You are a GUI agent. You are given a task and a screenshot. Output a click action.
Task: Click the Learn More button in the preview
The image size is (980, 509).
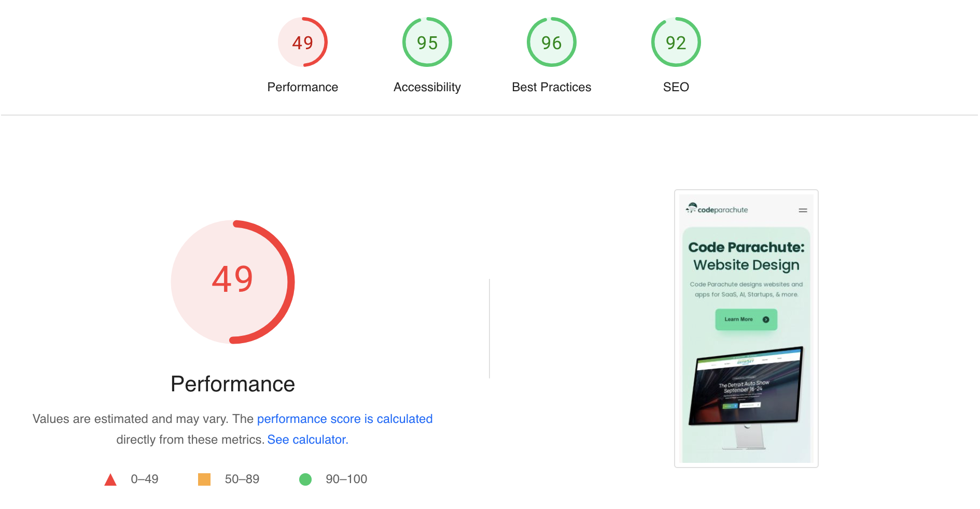tap(746, 319)
